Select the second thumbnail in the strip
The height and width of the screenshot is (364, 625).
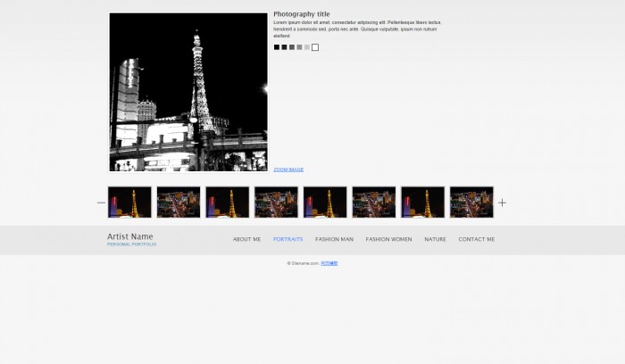[179, 203]
